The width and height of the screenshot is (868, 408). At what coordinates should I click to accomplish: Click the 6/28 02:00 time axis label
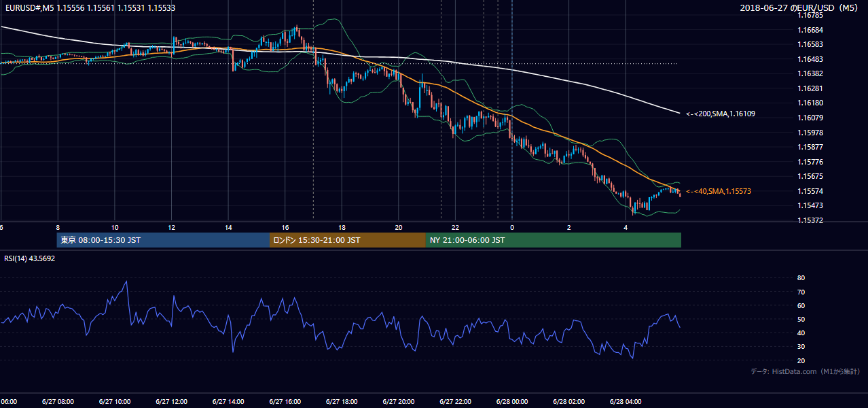[569, 401]
